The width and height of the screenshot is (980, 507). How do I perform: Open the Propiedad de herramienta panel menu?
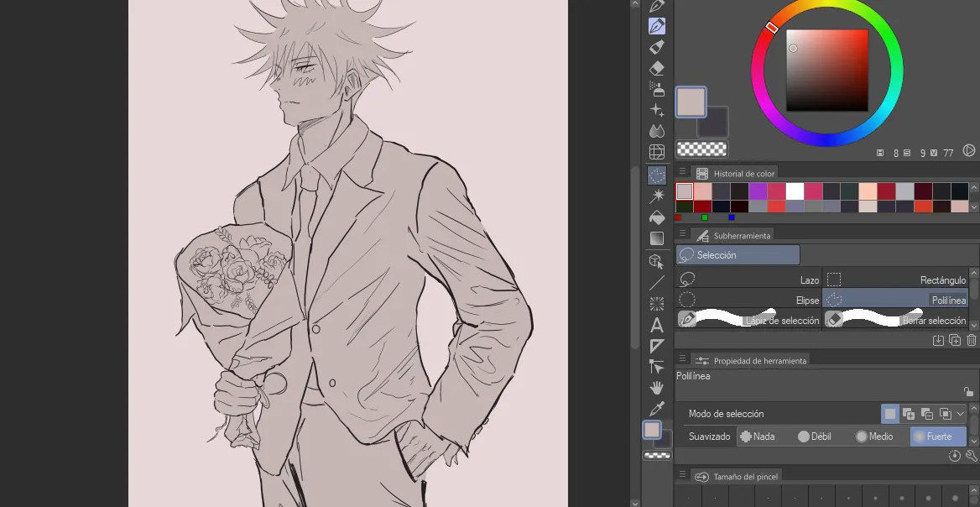point(682,358)
